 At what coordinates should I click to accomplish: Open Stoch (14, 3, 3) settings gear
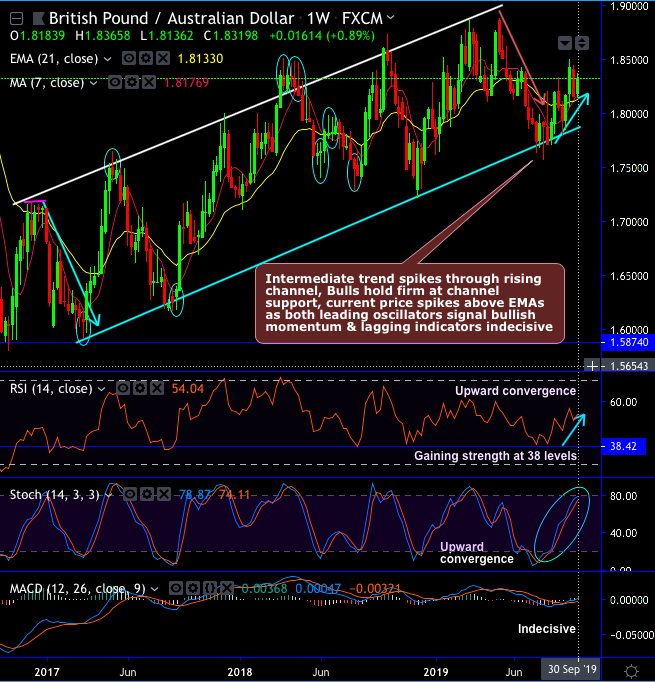tap(147, 494)
